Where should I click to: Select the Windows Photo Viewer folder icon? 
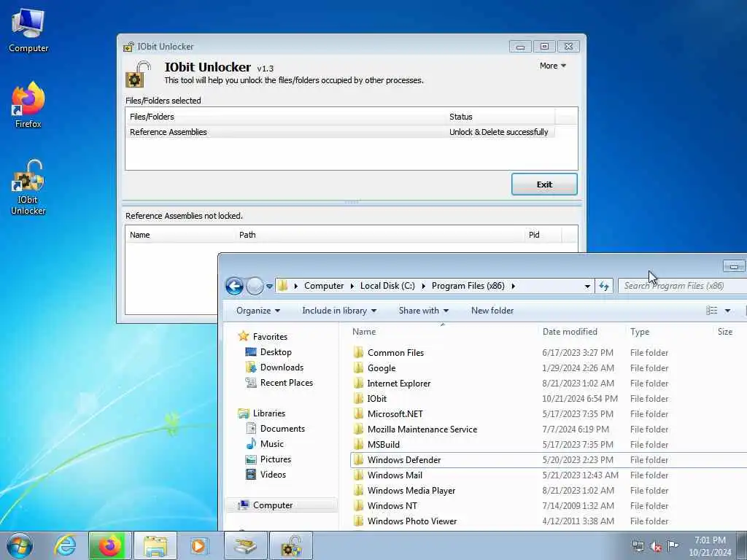[359, 521]
